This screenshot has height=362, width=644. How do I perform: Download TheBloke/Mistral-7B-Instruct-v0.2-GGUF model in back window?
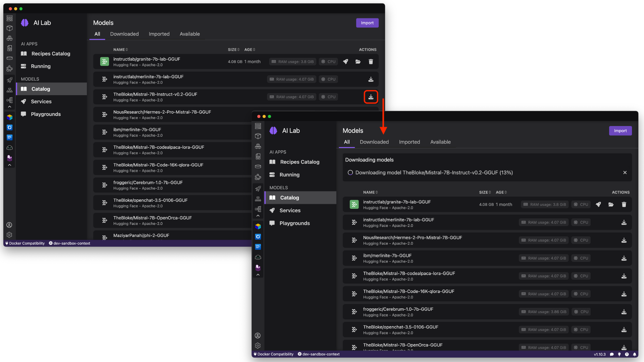click(x=371, y=97)
